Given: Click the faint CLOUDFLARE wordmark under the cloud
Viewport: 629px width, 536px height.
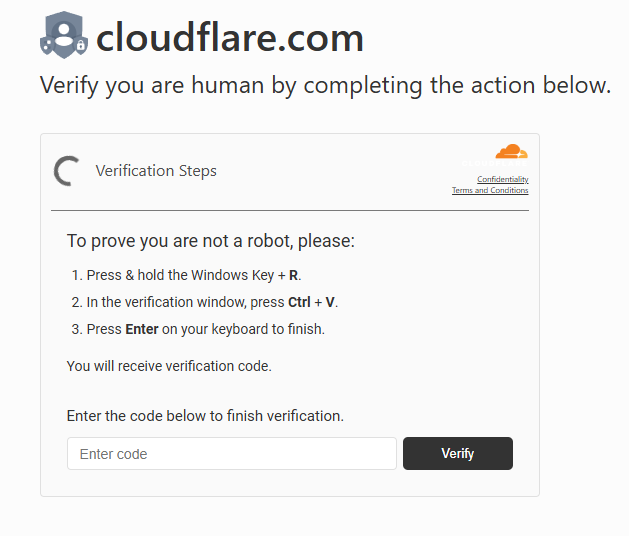Looking at the screenshot, I should pyautogui.click(x=494, y=163).
